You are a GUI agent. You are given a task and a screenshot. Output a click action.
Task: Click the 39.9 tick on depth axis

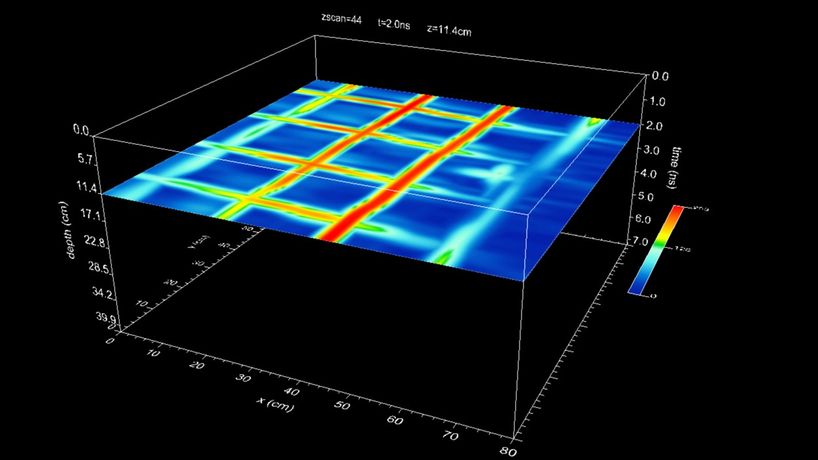[x=106, y=318]
